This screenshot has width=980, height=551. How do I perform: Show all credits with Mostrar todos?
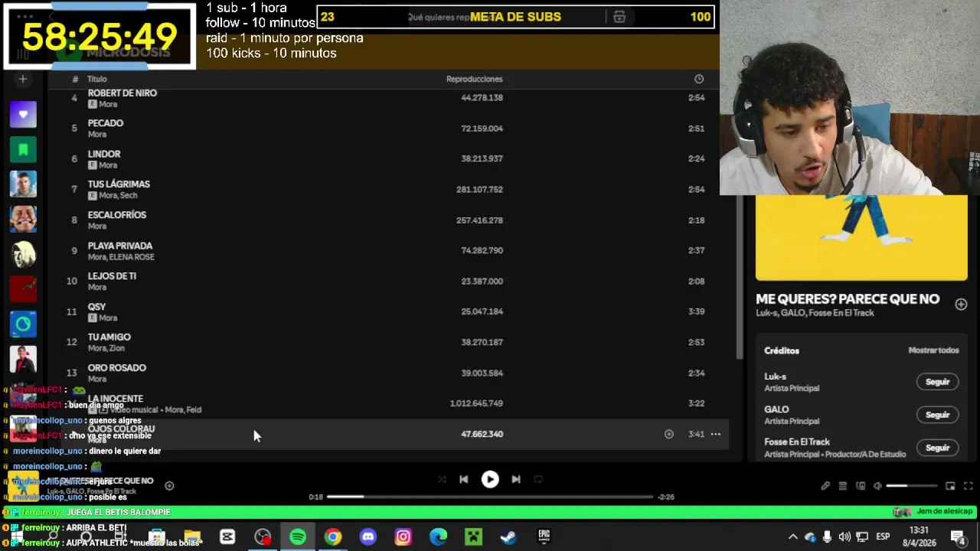(933, 350)
